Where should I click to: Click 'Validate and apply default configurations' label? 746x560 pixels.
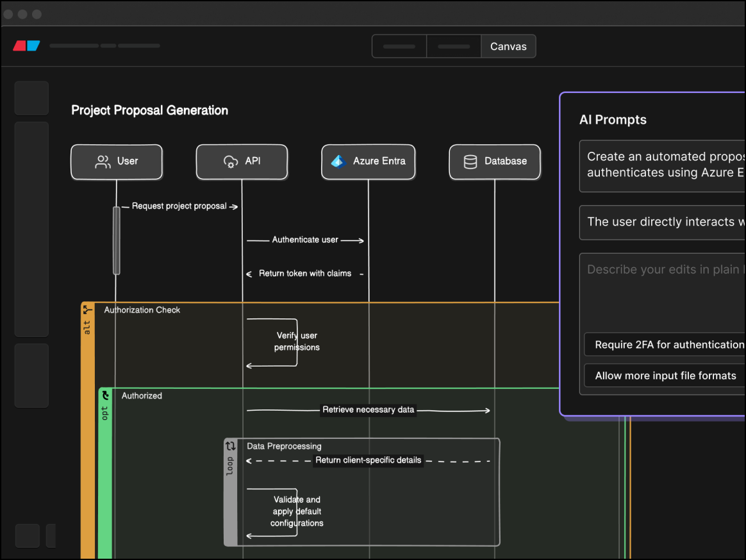point(297,511)
